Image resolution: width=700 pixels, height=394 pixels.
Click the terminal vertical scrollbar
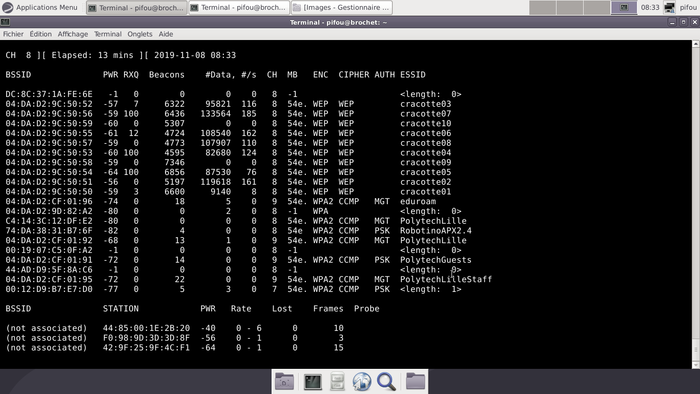(x=696, y=204)
